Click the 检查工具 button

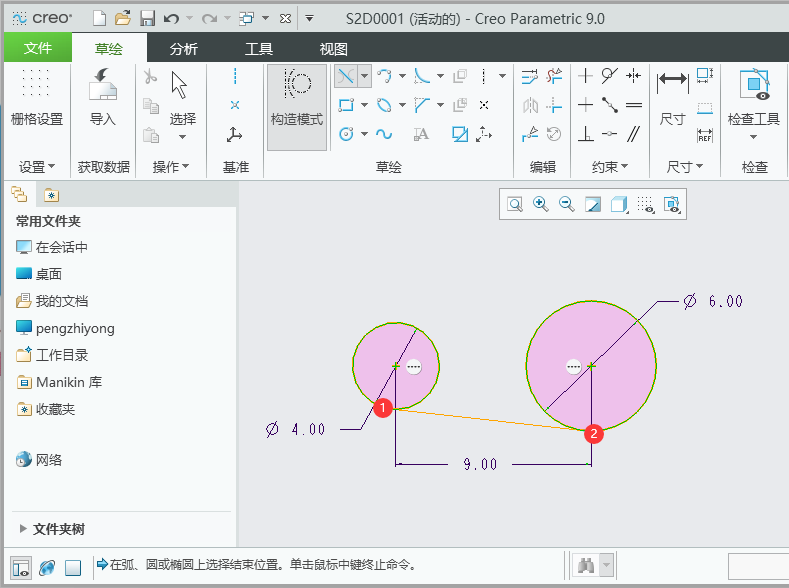point(754,104)
